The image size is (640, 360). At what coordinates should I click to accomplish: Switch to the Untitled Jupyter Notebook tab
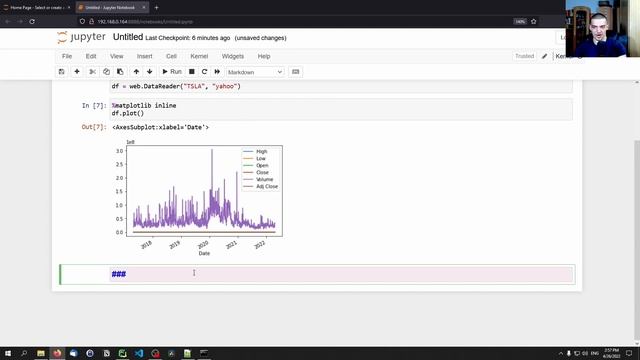point(109,7)
